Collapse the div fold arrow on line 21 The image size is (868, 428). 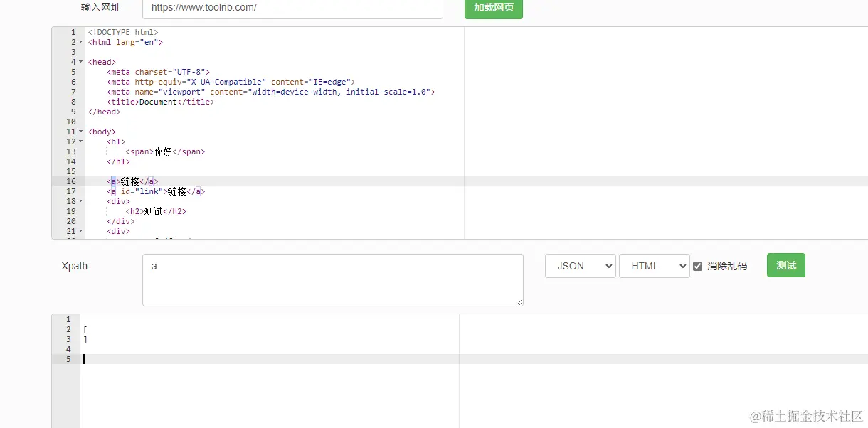point(80,231)
